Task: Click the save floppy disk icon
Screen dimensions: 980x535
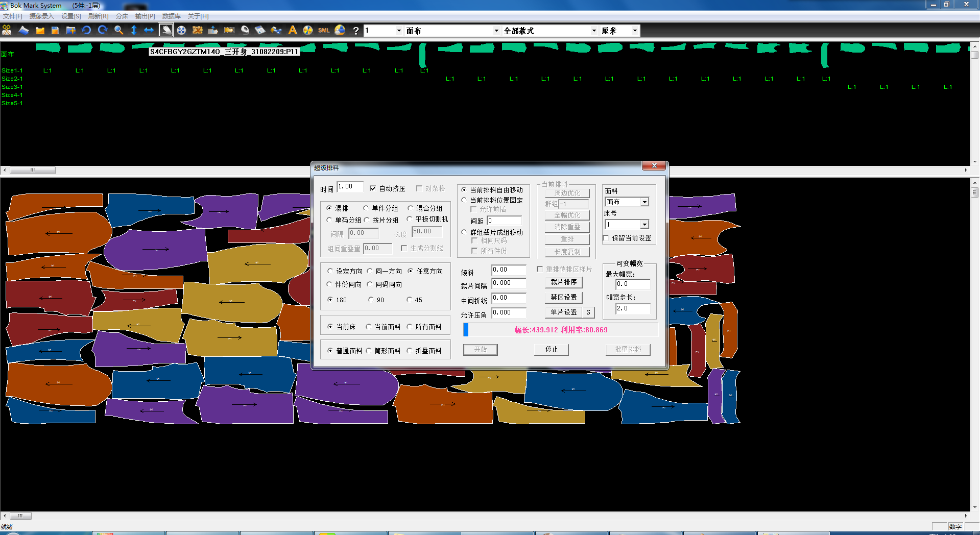Action: (x=55, y=31)
